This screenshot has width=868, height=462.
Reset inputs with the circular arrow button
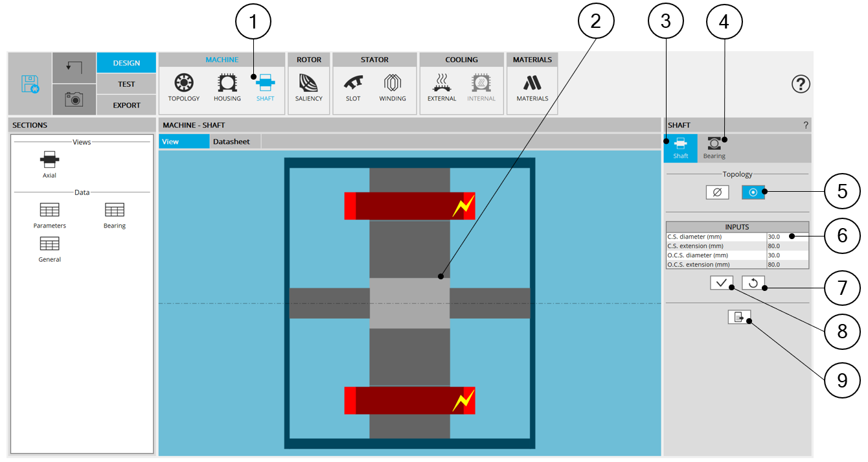point(753,283)
